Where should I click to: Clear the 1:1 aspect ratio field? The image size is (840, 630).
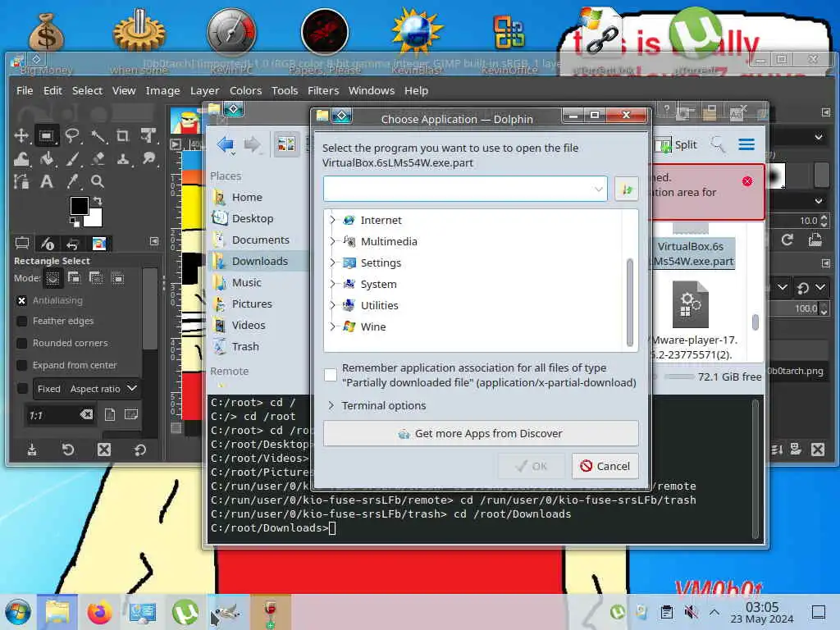tap(86, 414)
